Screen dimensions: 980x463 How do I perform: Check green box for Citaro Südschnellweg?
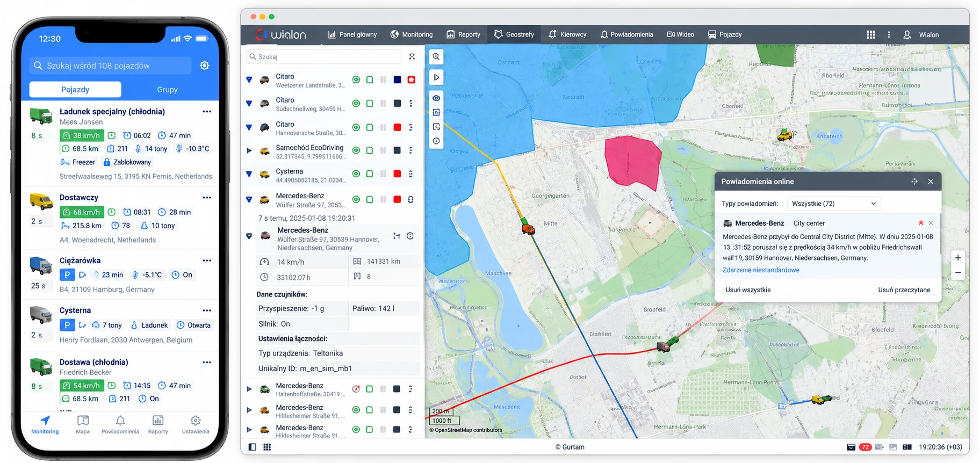370,103
